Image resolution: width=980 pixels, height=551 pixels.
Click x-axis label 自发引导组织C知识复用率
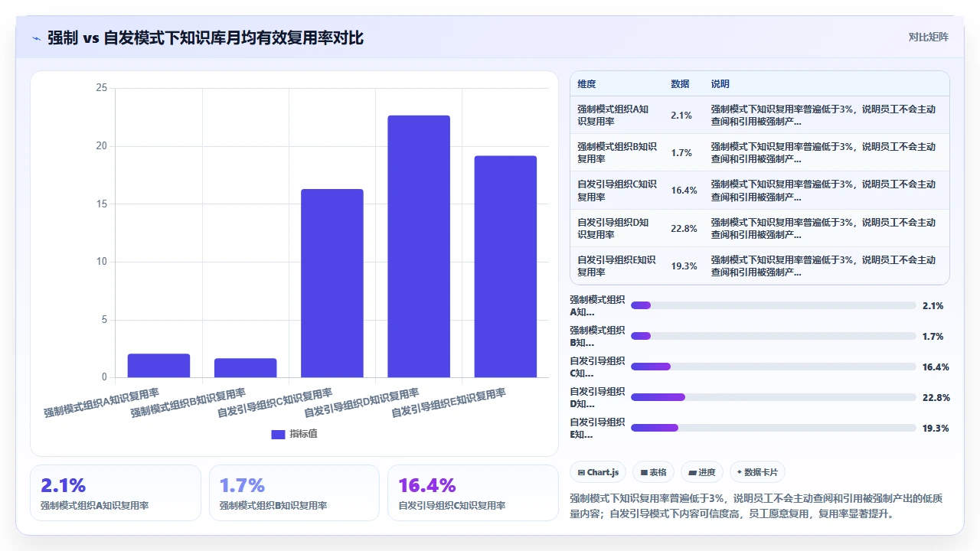point(275,403)
